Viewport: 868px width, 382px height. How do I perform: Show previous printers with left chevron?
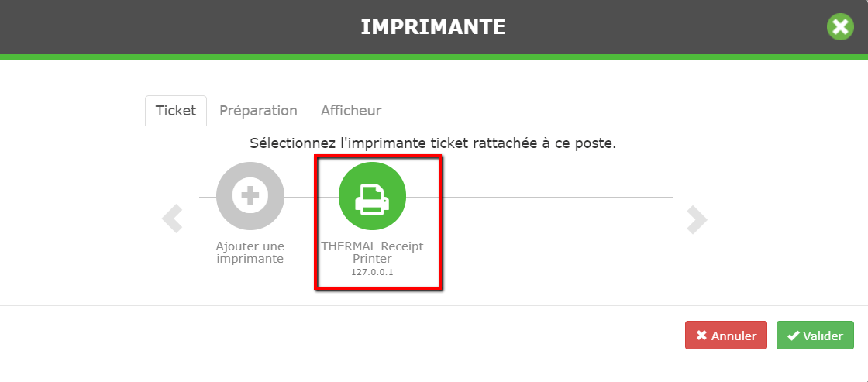click(x=172, y=219)
